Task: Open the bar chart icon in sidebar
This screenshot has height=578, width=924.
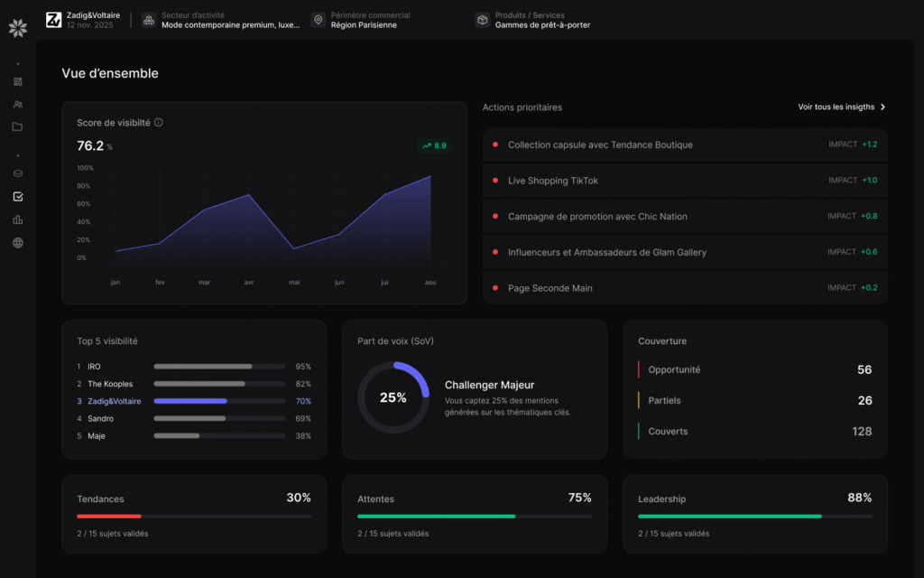Action: [17, 219]
